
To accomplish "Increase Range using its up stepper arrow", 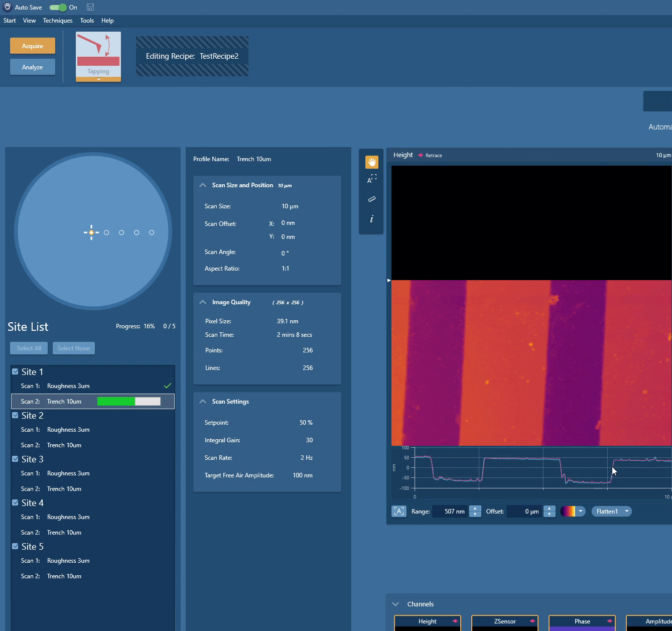I will (475, 508).
